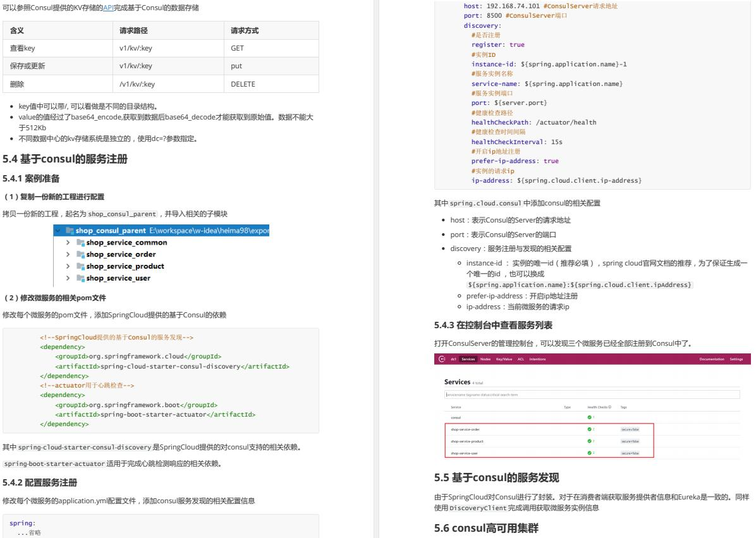The width and height of the screenshot is (756, 538).
Task: Open the consul service row
Action: (x=592, y=417)
